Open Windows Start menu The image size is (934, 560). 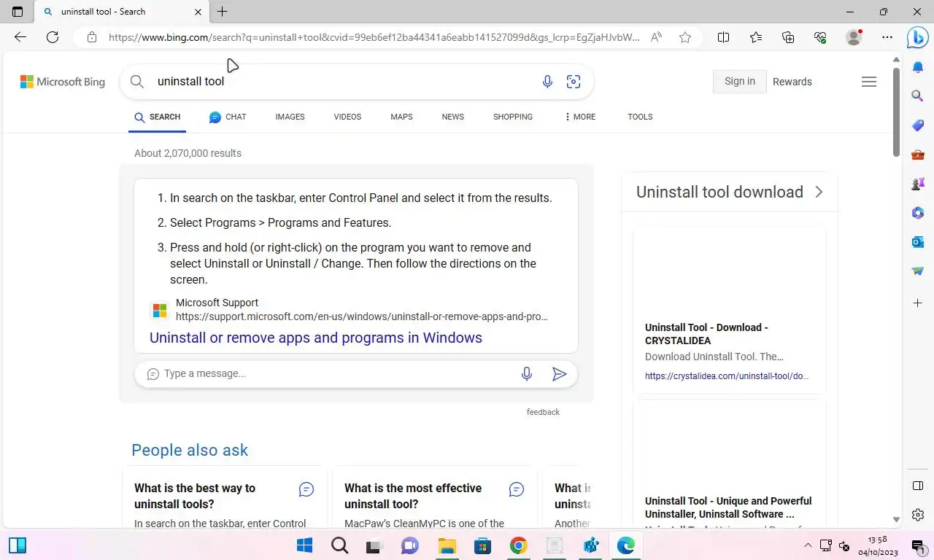coord(305,545)
